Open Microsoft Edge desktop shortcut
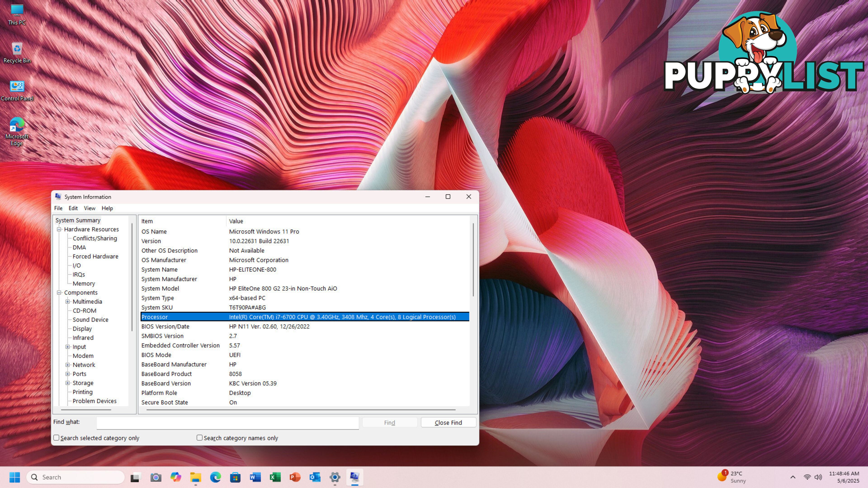The height and width of the screenshot is (488, 868). (17, 131)
